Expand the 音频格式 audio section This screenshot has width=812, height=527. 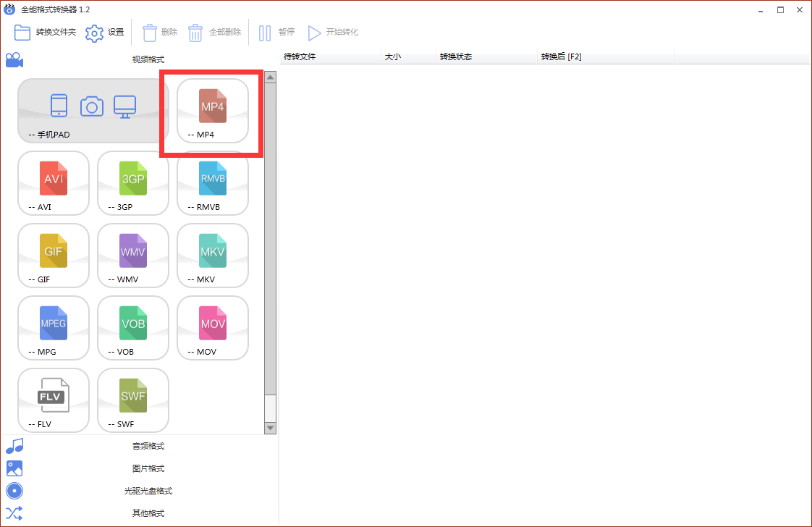click(x=148, y=446)
